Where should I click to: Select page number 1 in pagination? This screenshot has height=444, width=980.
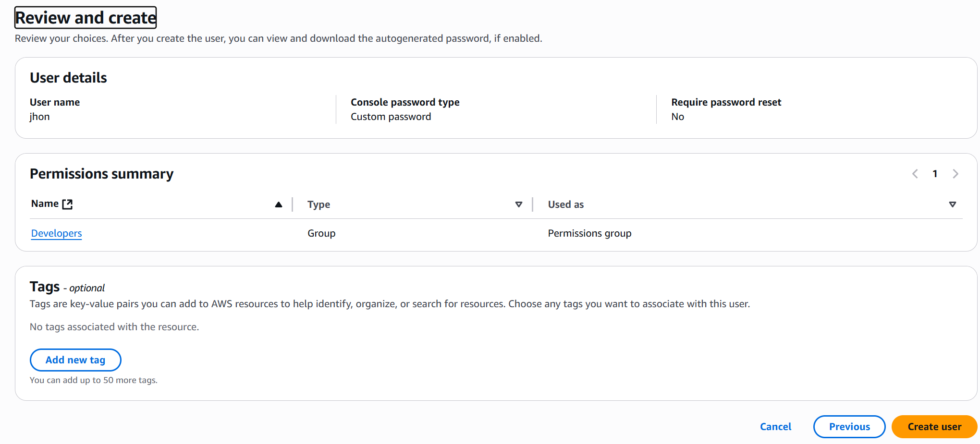pyautogui.click(x=935, y=174)
